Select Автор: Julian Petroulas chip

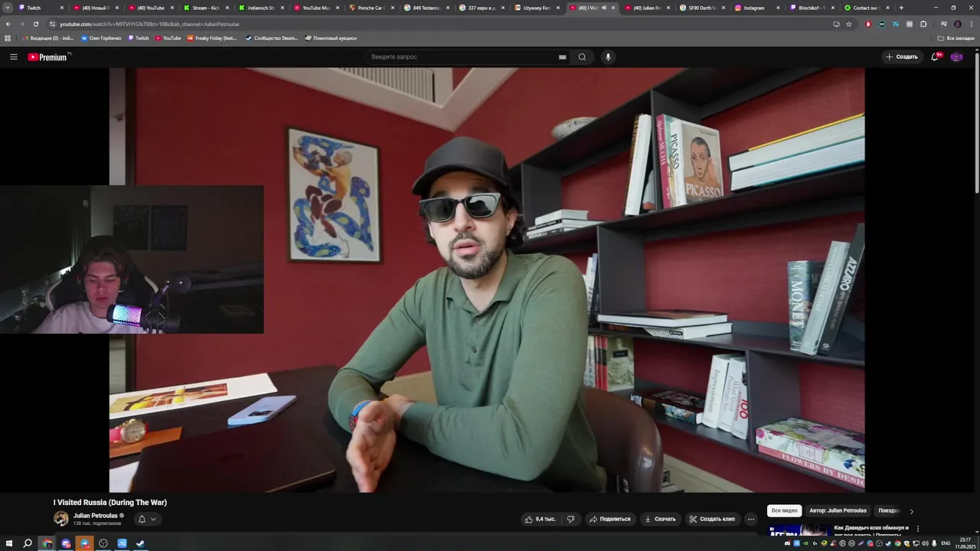pos(838,510)
